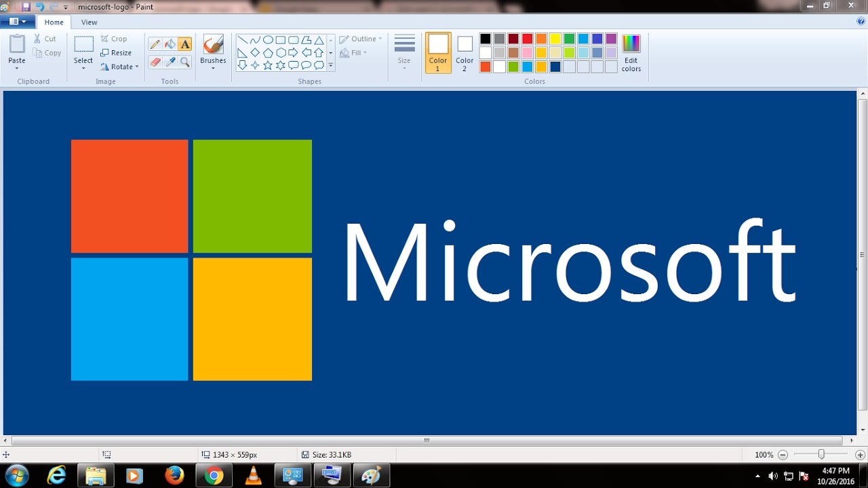
Task: Choose the Triangle shape
Action: coord(319,40)
